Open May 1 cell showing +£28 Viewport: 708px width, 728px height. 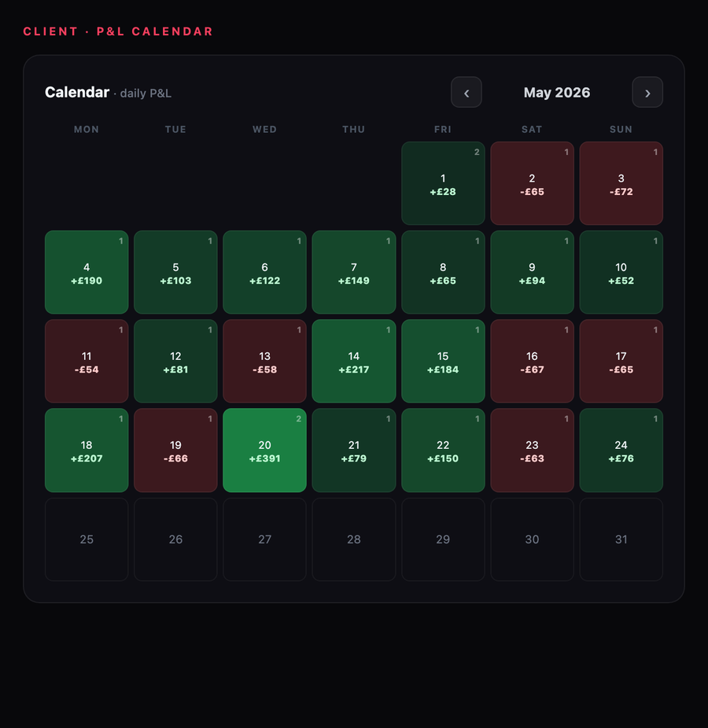(x=443, y=183)
